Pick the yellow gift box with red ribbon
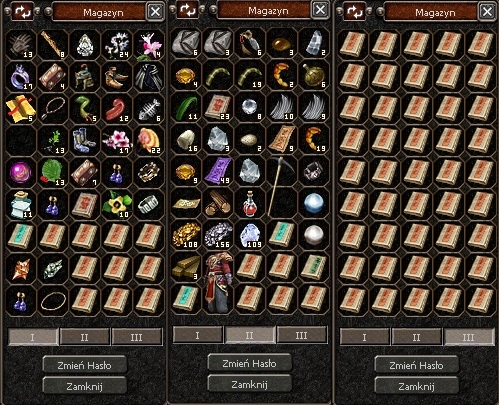 tap(21, 108)
